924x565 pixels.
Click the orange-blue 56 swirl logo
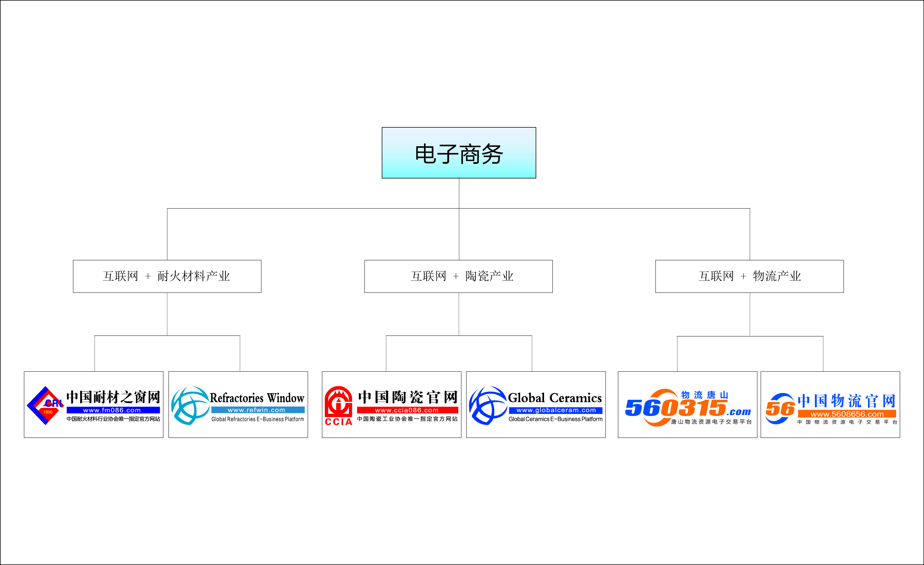[x=780, y=408]
